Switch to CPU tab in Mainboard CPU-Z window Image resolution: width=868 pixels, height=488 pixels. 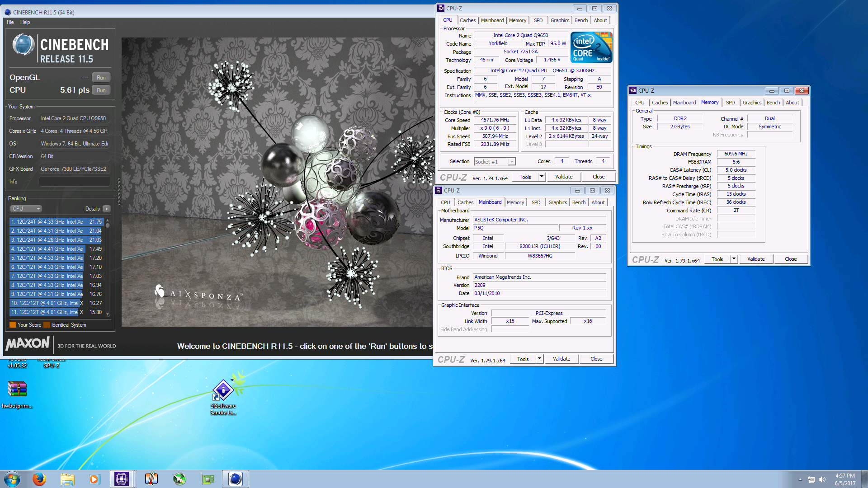[445, 202]
